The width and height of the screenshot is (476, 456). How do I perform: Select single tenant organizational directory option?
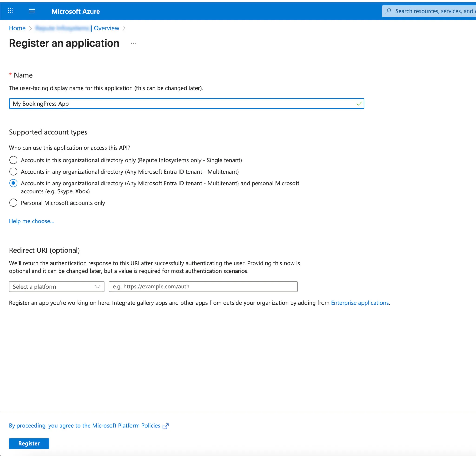(13, 160)
